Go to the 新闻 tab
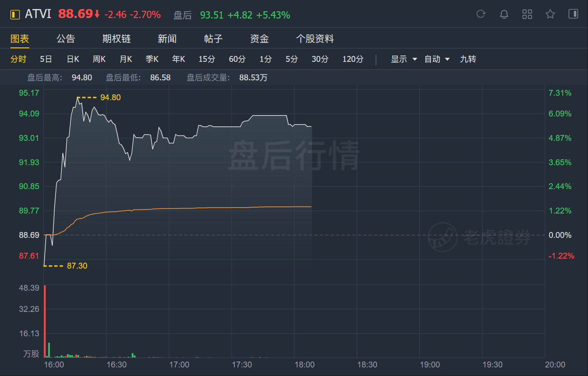The image size is (588, 376). tap(167, 39)
